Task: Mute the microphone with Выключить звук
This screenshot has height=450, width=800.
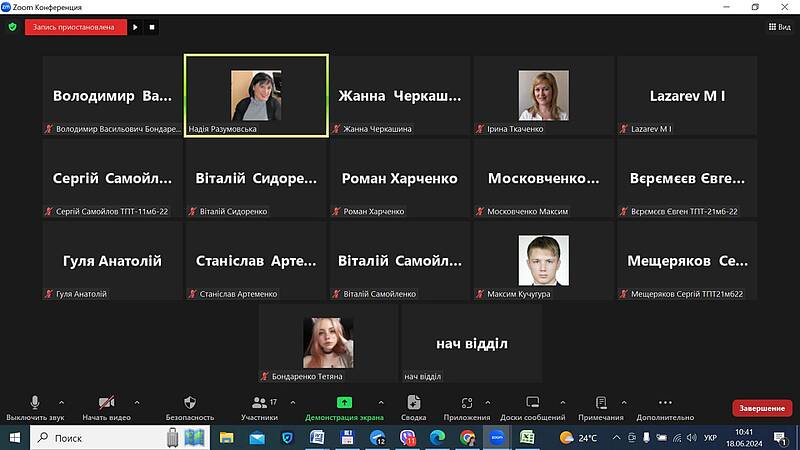Action: [x=35, y=406]
